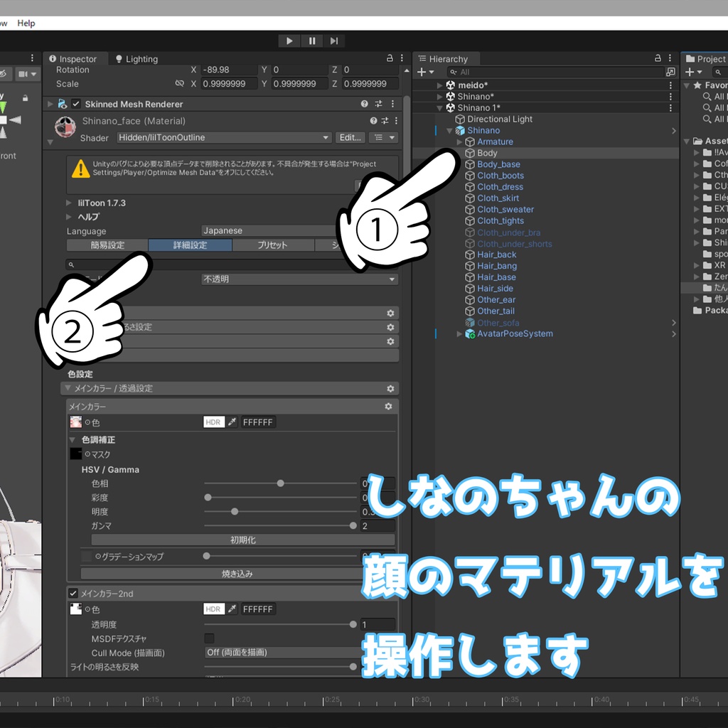Lock the Inspector panel with the padlock icon

(x=389, y=58)
